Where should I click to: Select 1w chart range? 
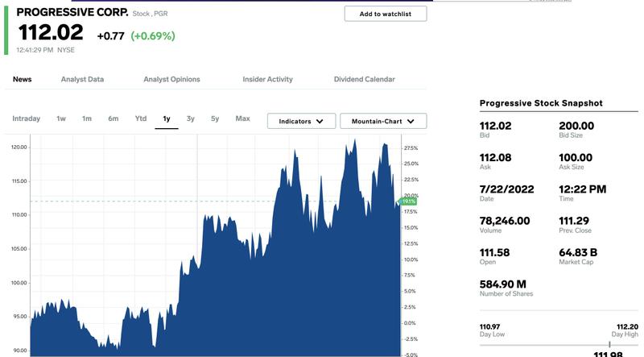[61, 118]
